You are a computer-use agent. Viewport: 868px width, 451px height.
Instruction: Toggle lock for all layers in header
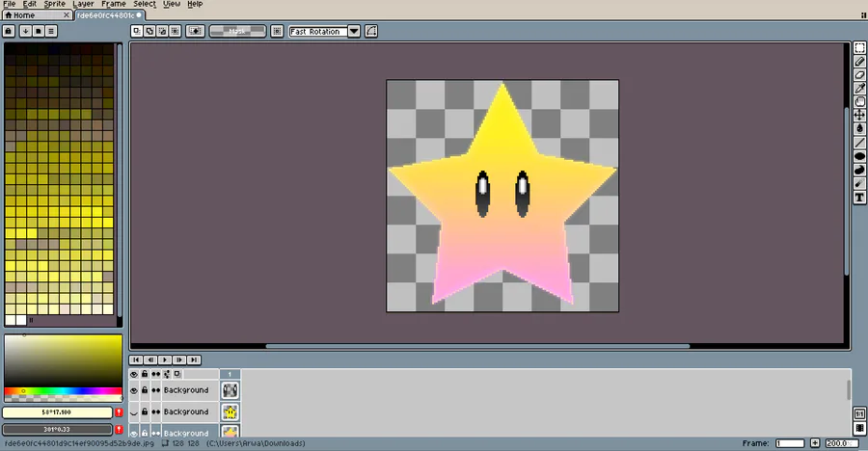145,374
